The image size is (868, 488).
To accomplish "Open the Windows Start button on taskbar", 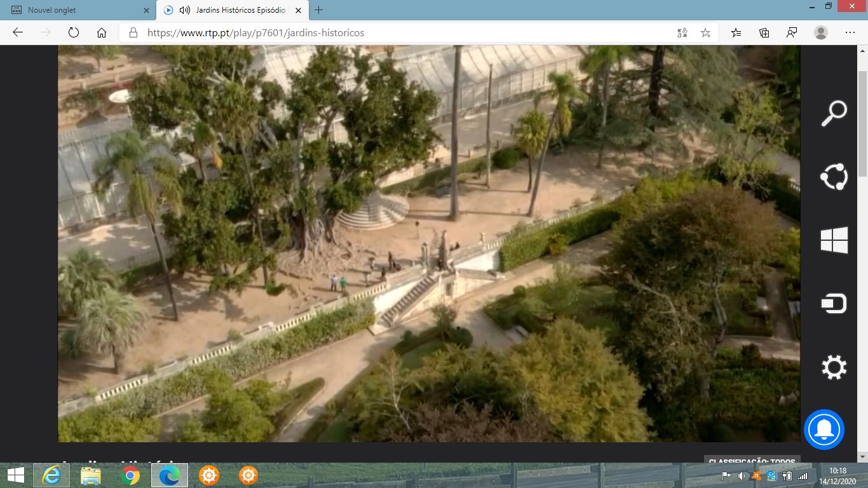I will pyautogui.click(x=15, y=475).
